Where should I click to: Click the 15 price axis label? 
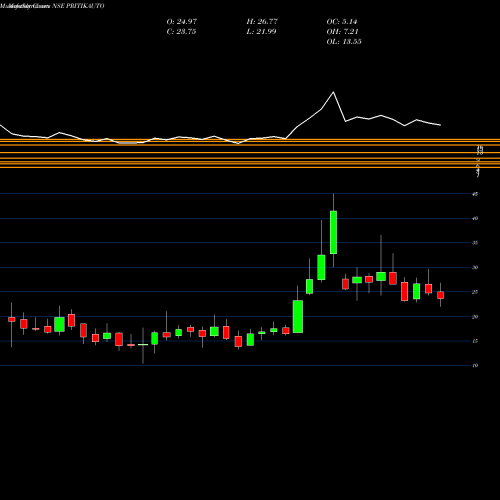(x=475, y=341)
